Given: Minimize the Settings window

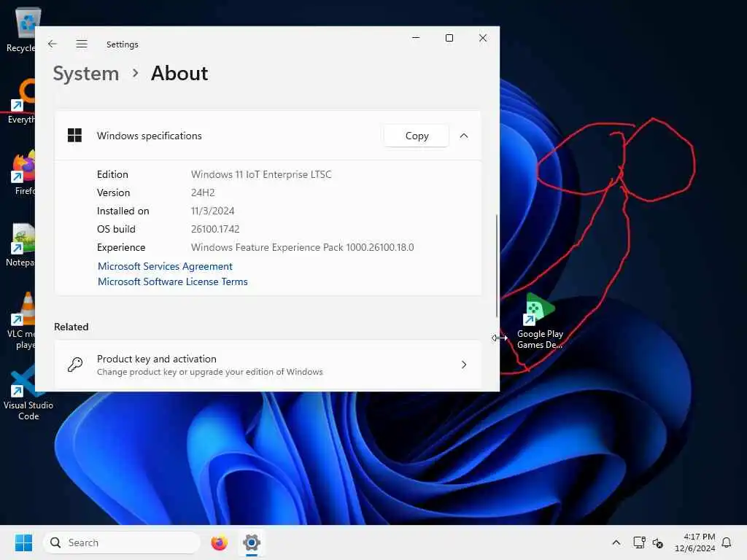Looking at the screenshot, I should click(416, 38).
